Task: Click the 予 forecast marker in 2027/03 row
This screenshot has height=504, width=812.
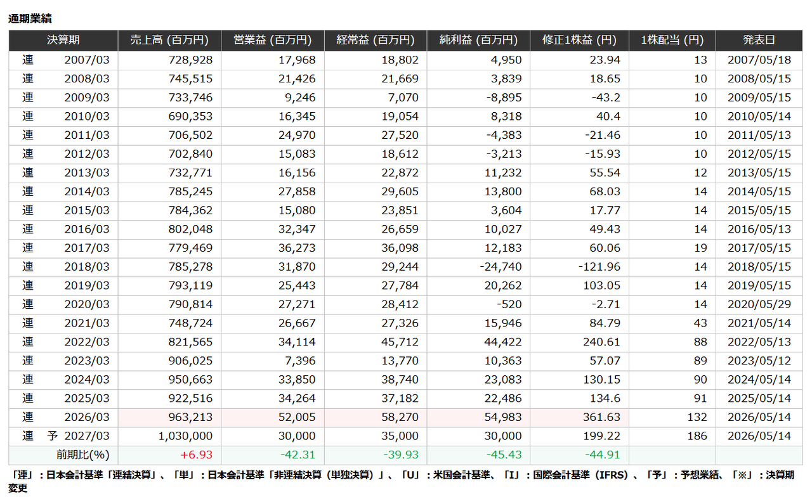Action: (52, 436)
